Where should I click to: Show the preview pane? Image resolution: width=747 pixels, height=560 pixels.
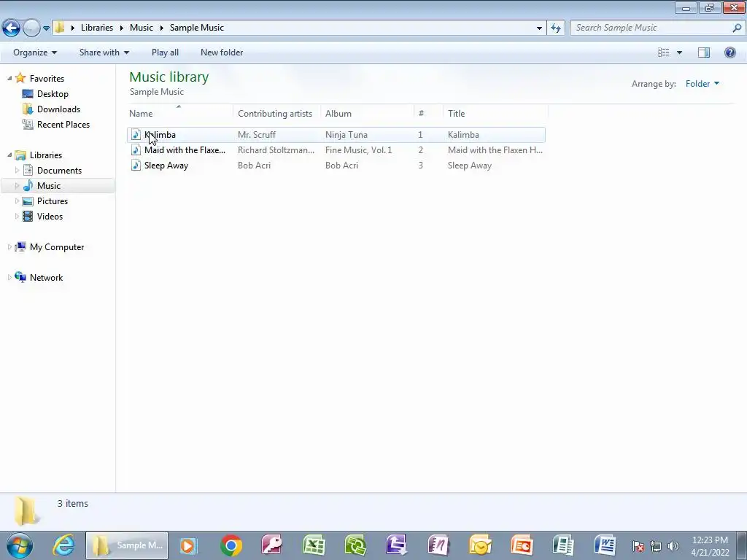point(704,52)
